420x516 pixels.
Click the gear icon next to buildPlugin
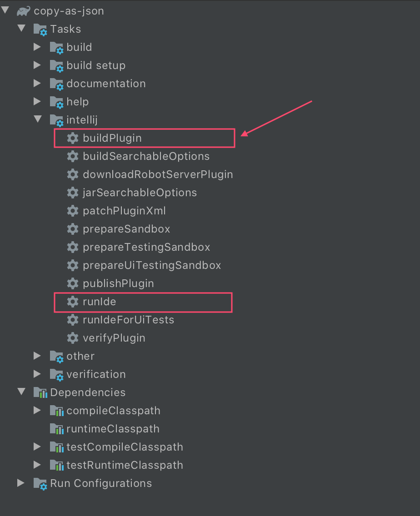(72, 138)
